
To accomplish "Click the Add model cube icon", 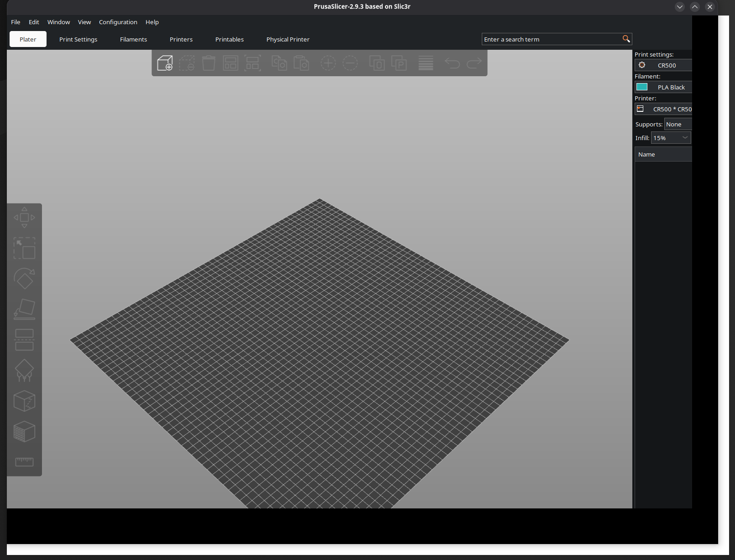I will coord(165,63).
